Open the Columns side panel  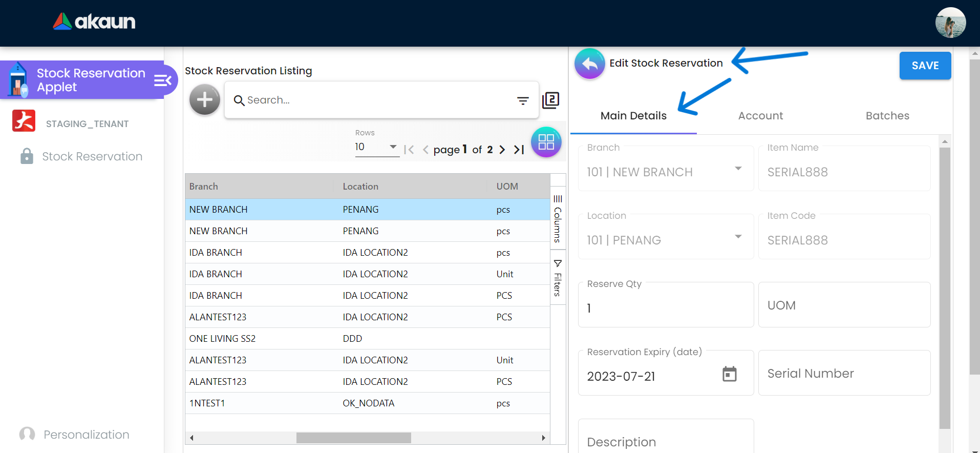point(558,219)
